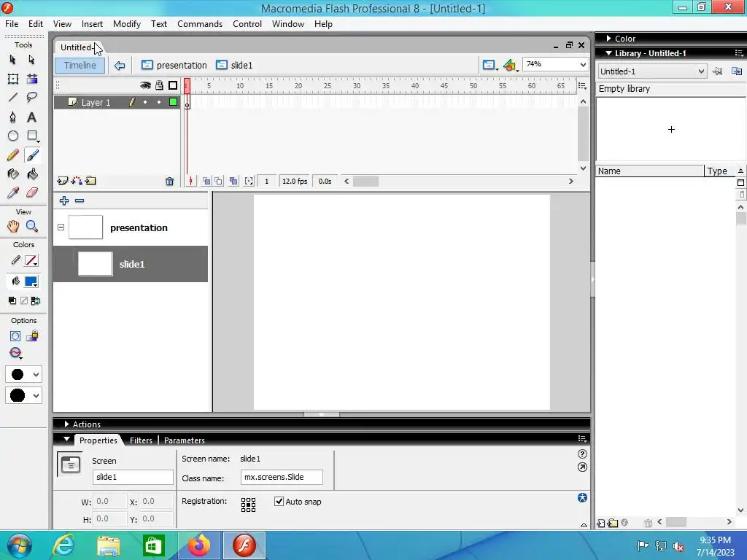Viewport: 747px width, 560px height.
Task: Toggle Lock Fill option
Action: click(32, 336)
